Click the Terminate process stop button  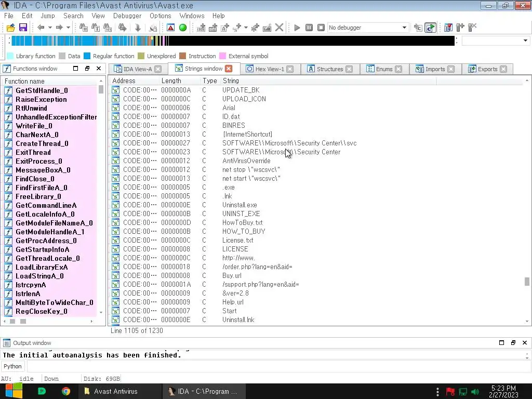click(321, 28)
